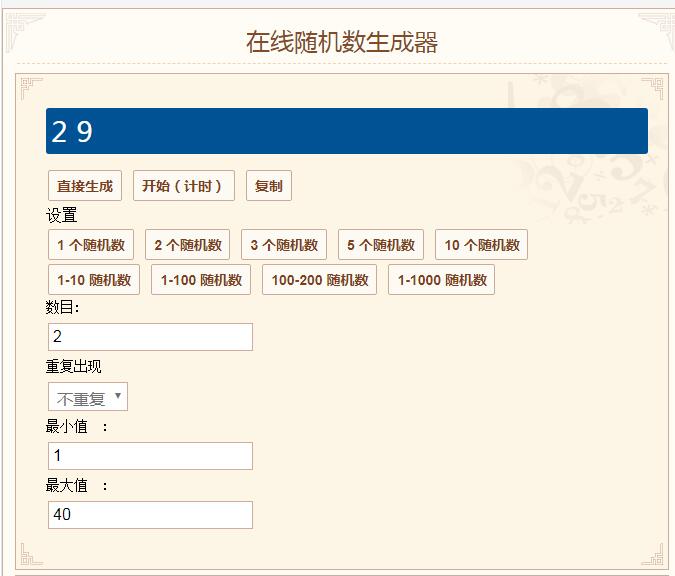The image size is (675, 576).
Task: Click into the 最小值 input field
Action: [150, 456]
